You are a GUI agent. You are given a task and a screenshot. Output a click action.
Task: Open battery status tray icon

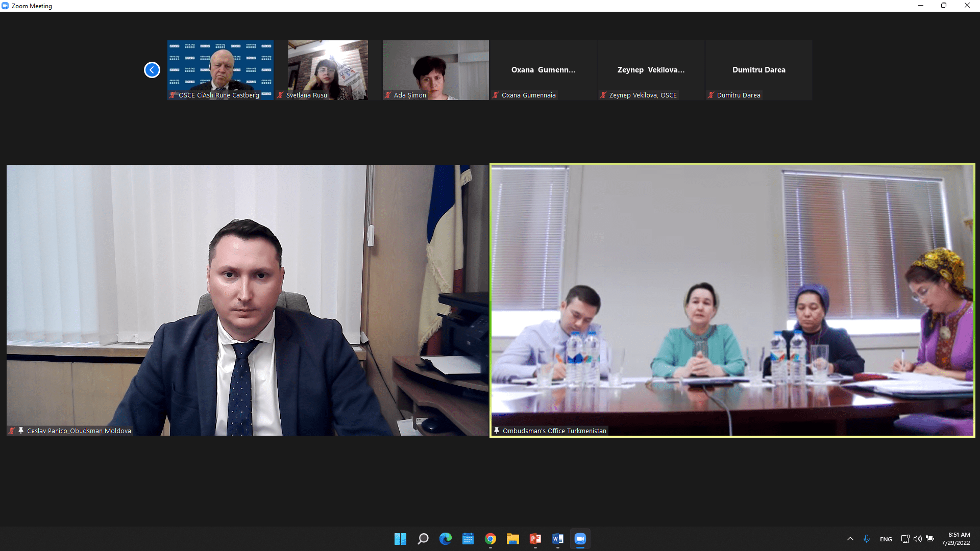click(x=930, y=539)
